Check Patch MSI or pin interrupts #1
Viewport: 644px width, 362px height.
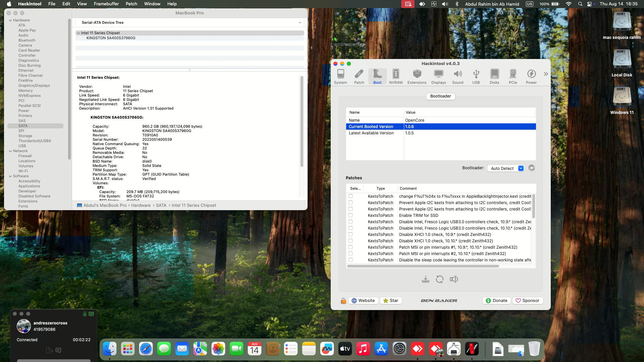coord(351,247)
